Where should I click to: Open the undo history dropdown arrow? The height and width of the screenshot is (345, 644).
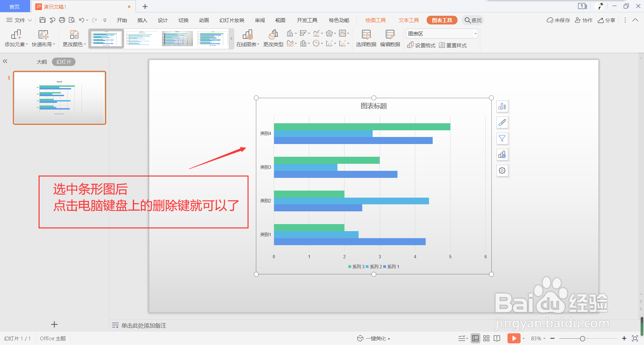[x=87, y=20]
